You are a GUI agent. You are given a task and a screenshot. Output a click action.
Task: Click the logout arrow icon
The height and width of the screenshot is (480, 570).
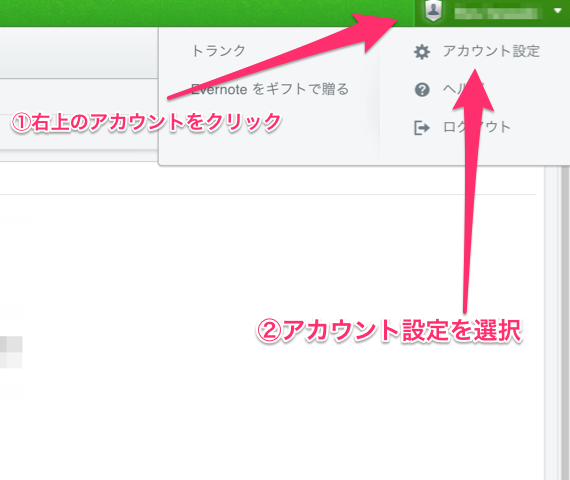coord(422,128)
